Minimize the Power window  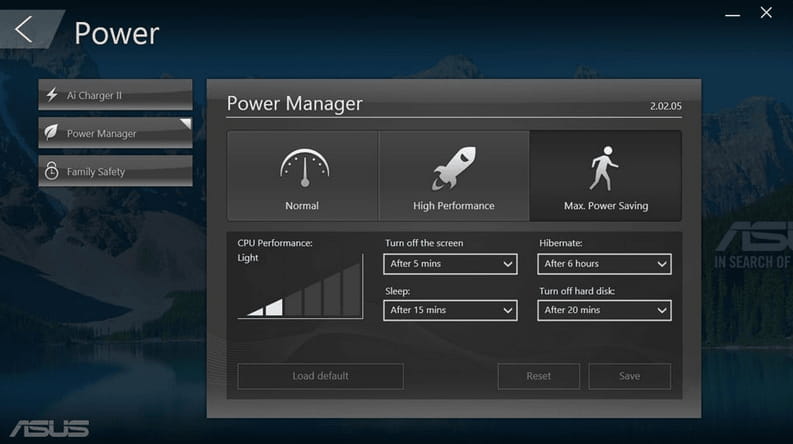[x=732, y=15]
